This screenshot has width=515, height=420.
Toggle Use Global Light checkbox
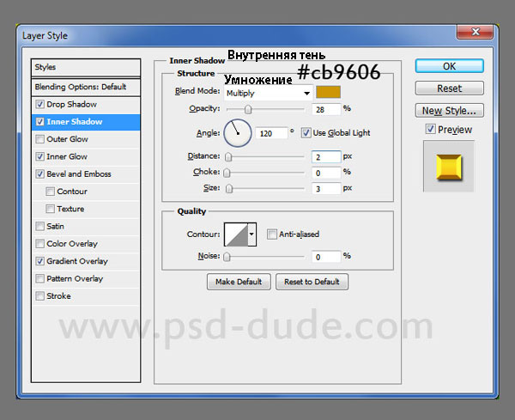306,133
